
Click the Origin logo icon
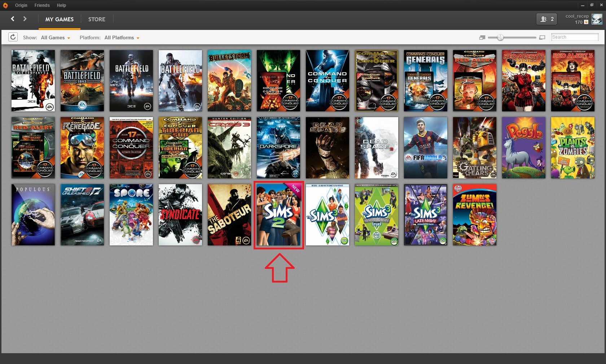tap(5, 5)
